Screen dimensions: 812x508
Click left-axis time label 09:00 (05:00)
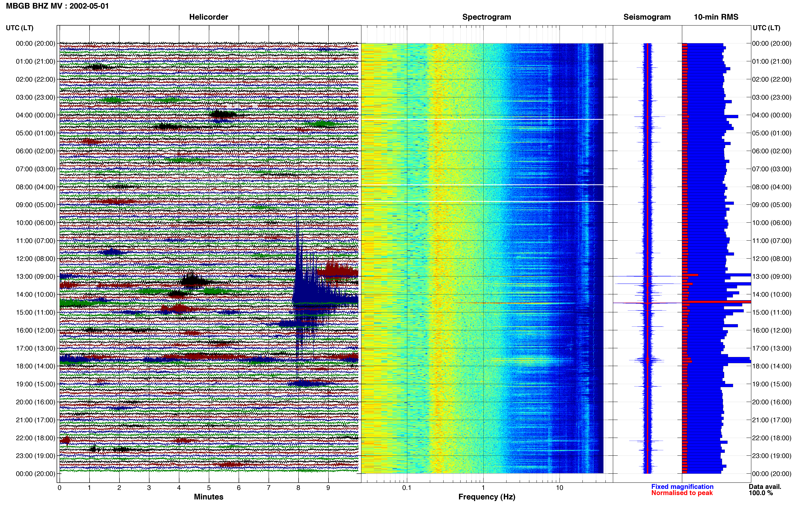(x=36, y=205)
